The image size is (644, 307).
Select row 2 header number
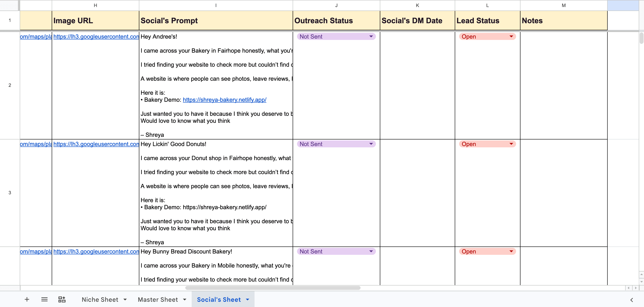click(x=10, y=85)
